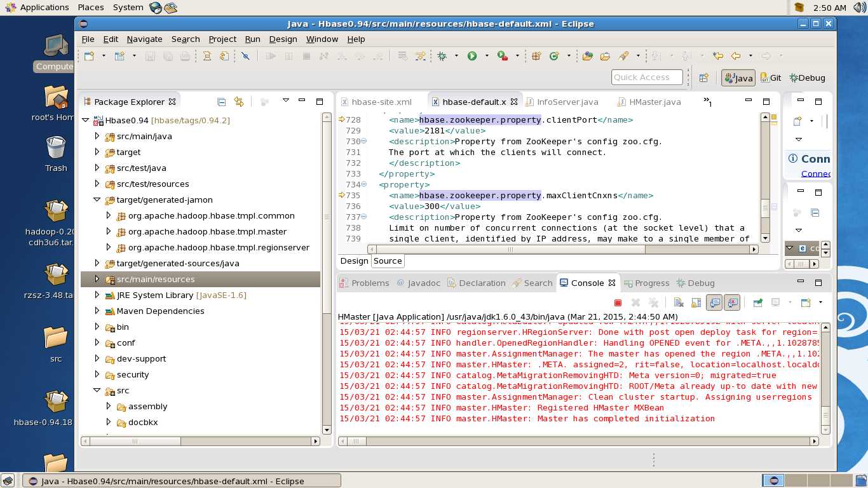Switch to HMaster.java editor tab
868x488 pixels.
coord(649,102)
